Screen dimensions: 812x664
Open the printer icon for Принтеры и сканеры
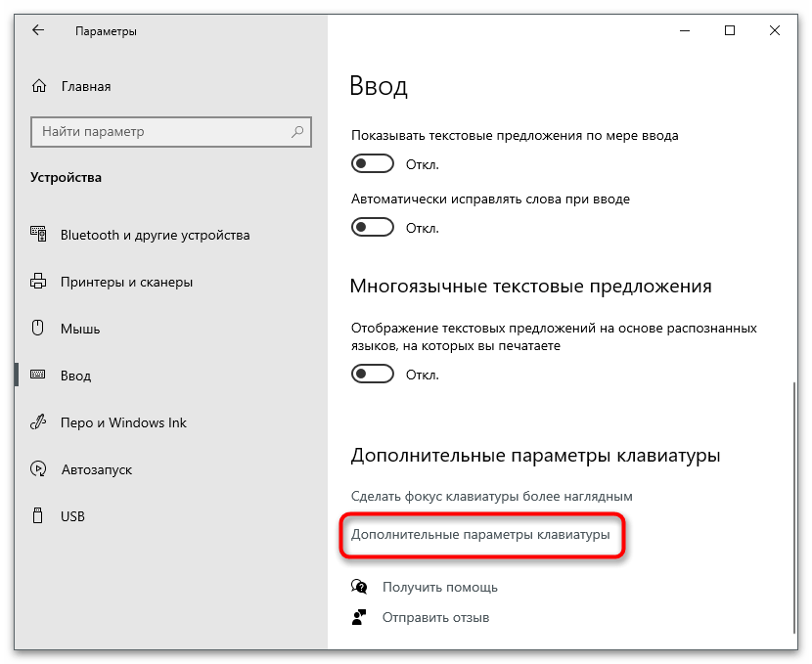pyautogui.click(x=38, y=282)
